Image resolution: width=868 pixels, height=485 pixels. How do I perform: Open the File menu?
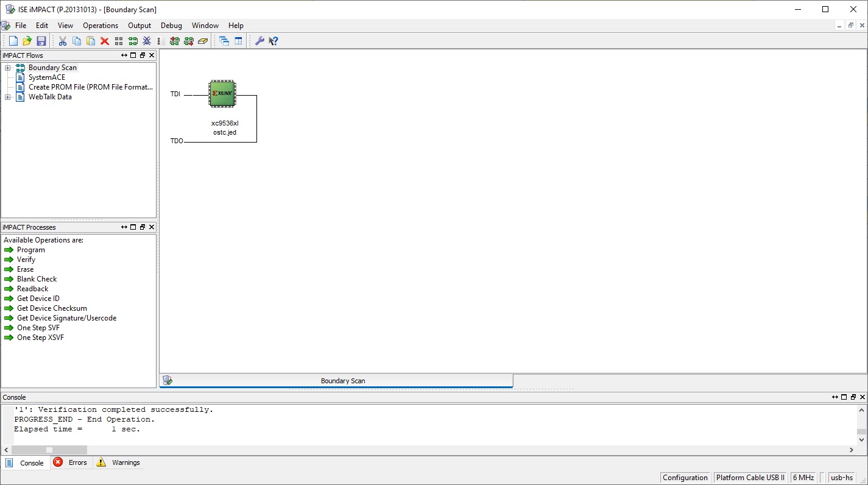21,26
